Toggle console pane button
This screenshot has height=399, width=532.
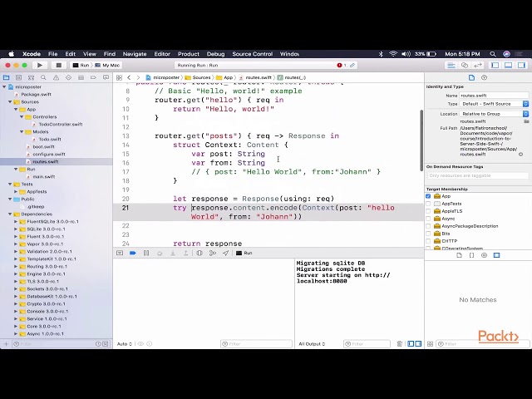click(418, 343)
